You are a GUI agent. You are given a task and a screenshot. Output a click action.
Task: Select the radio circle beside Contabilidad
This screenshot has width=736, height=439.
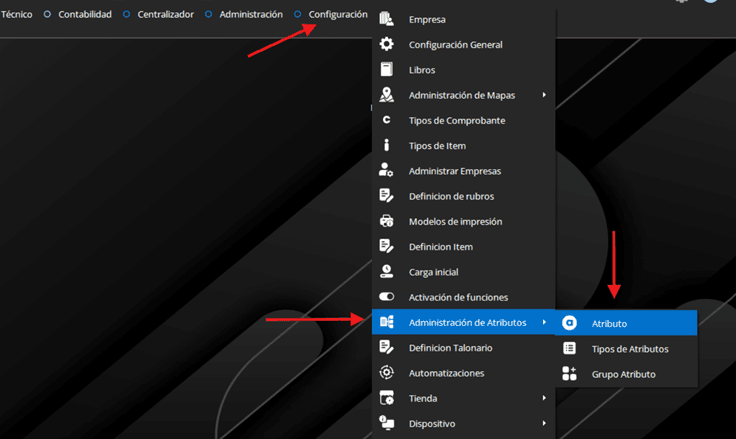[47, 15]
